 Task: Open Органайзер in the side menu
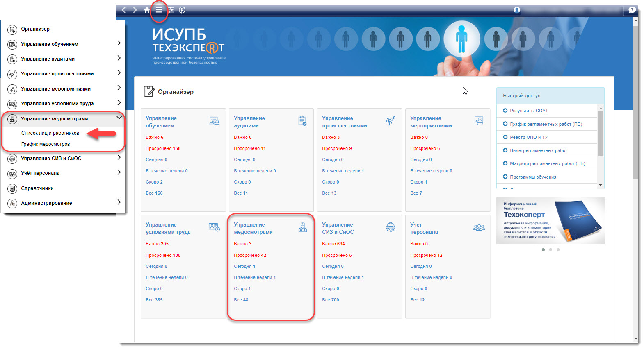(x=35, y=29)
